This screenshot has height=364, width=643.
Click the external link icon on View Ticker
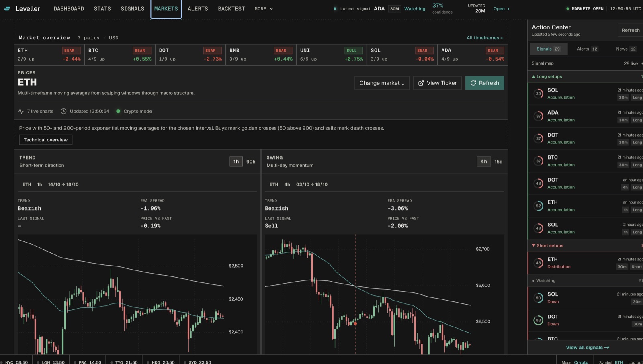pyautogui.click(x=421, y=83)
